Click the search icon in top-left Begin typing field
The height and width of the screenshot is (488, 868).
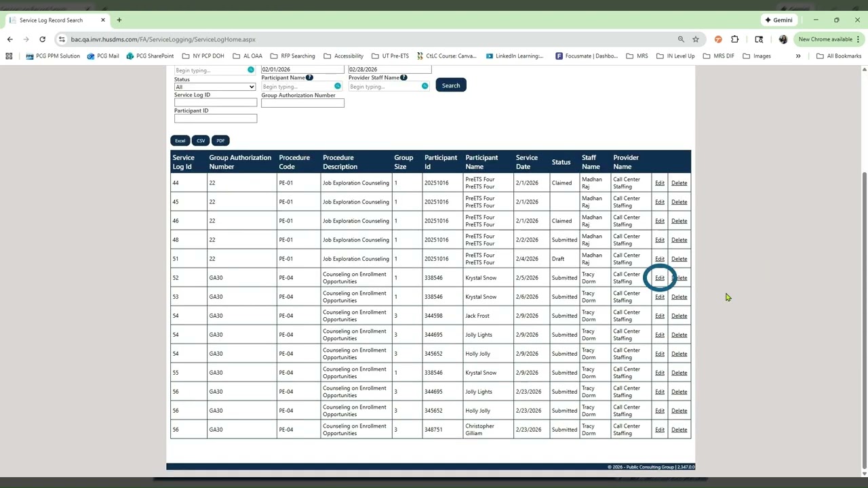(x=250, y=70)
